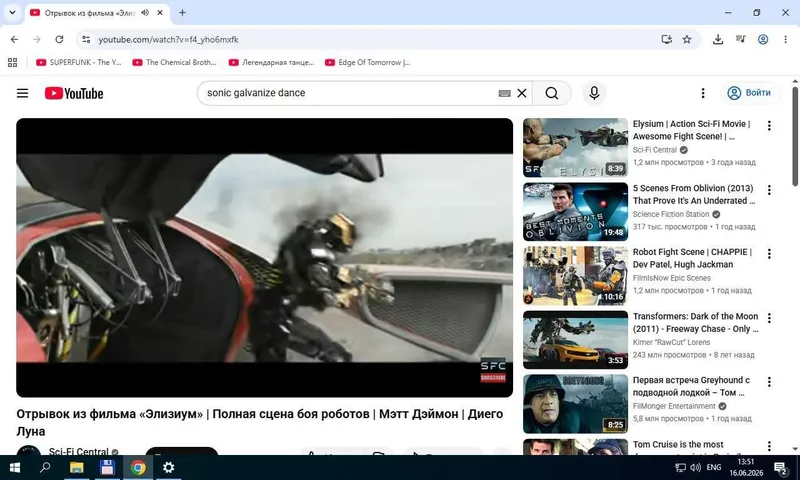Go to the YouTube home logo

(x=74, y=93)
